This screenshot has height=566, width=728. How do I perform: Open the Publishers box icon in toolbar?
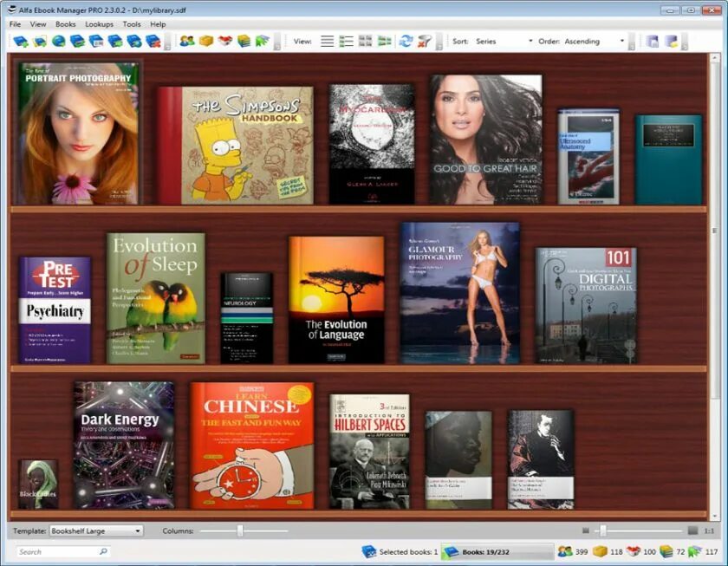pos(206,41)
